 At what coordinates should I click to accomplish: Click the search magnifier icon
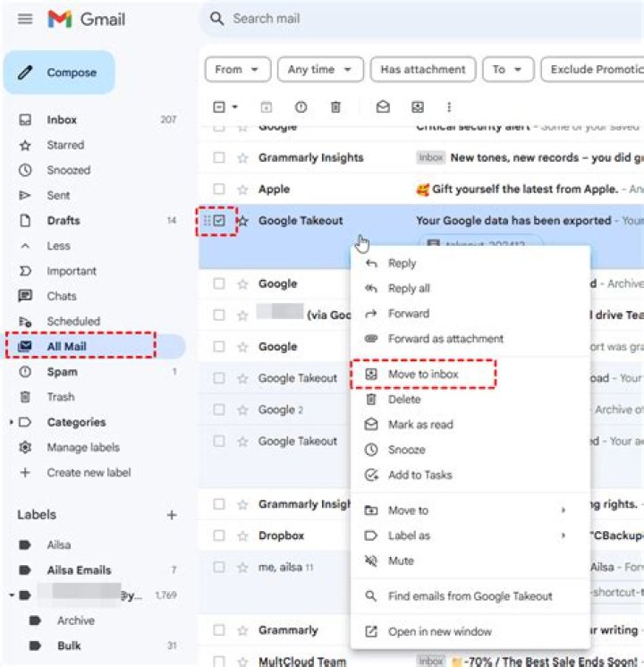217,19
